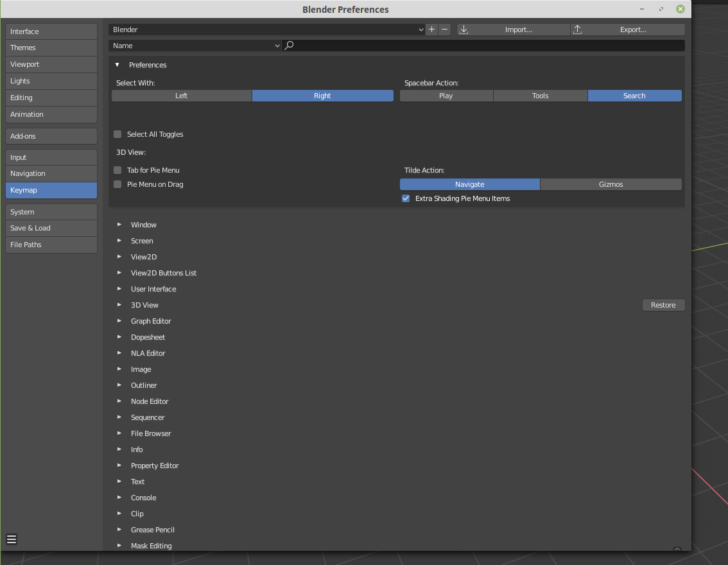Image resolution: width=728 pixels, height=565 pixels.
Task: Enable Select All Toggles checkbox
Action: click(117, 134)
